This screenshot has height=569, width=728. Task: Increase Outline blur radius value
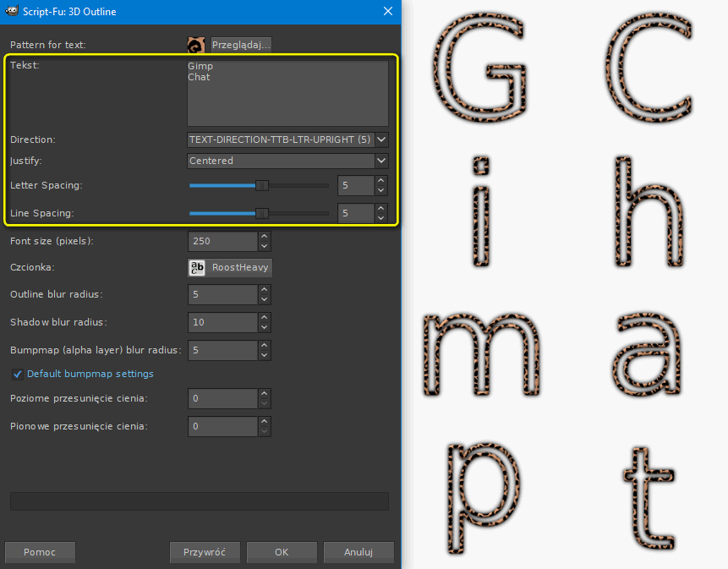coord(264,290)
